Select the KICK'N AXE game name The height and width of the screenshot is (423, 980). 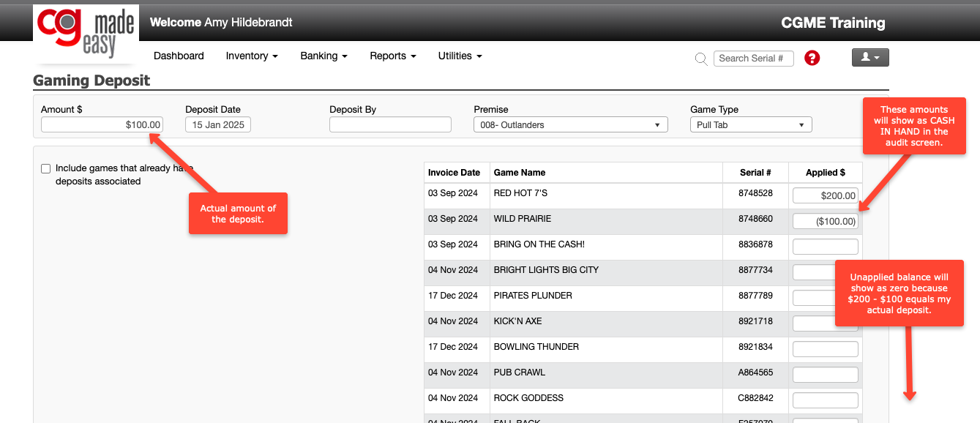[518, 321]
